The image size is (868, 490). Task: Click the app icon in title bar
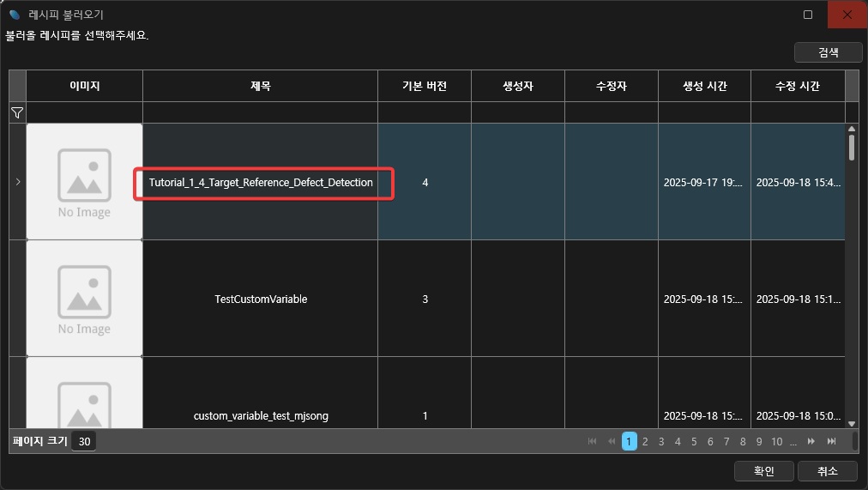pyautogui.click(x=15, y=15)
